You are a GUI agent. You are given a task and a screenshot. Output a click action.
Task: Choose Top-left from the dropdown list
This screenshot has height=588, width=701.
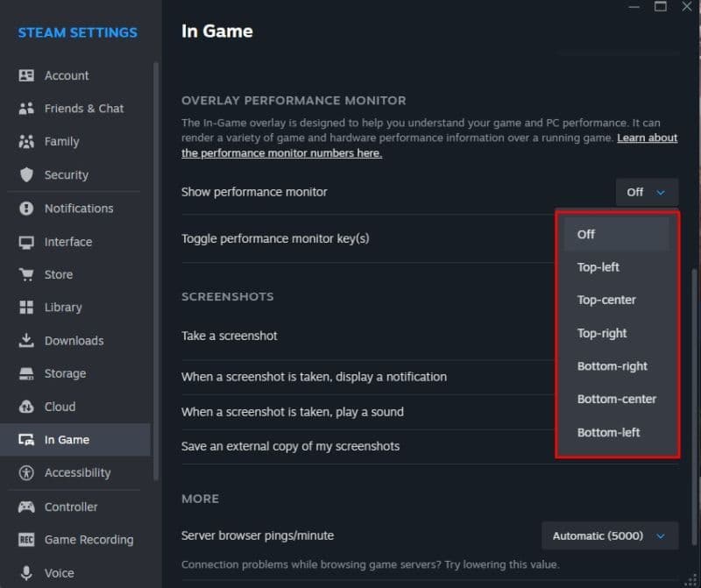(598, 267)
